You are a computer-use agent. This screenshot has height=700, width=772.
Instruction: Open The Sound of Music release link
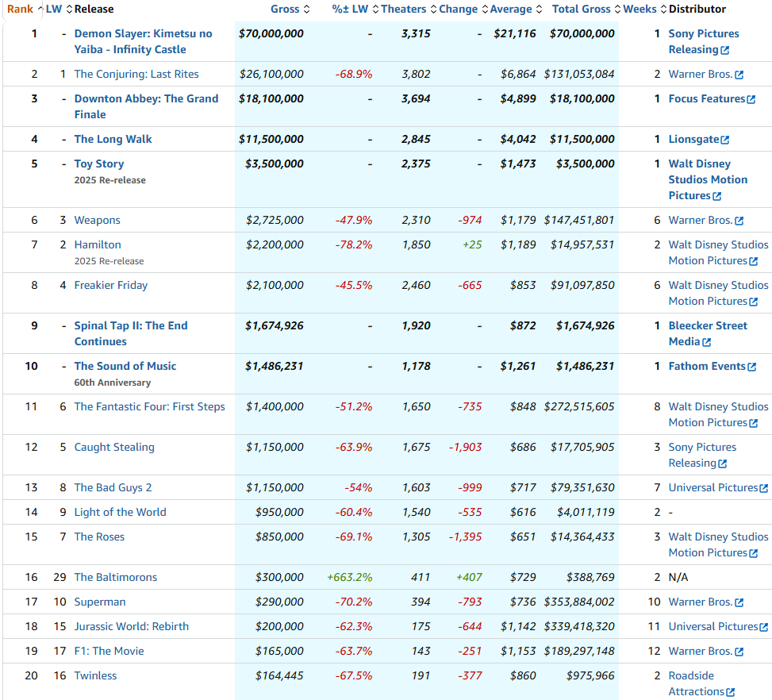tap(125, 366)
